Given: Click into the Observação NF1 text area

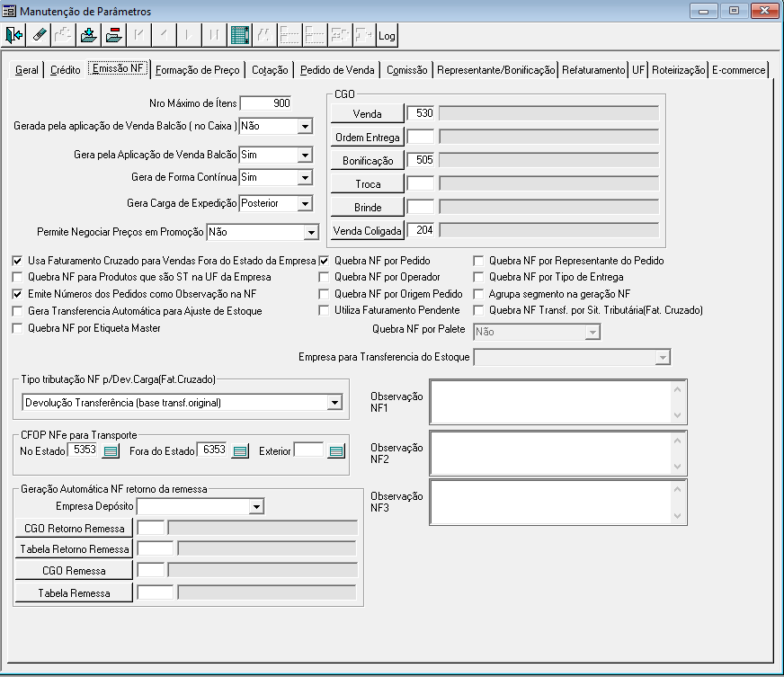Looking at the screenshot, I should click(552, 403).
